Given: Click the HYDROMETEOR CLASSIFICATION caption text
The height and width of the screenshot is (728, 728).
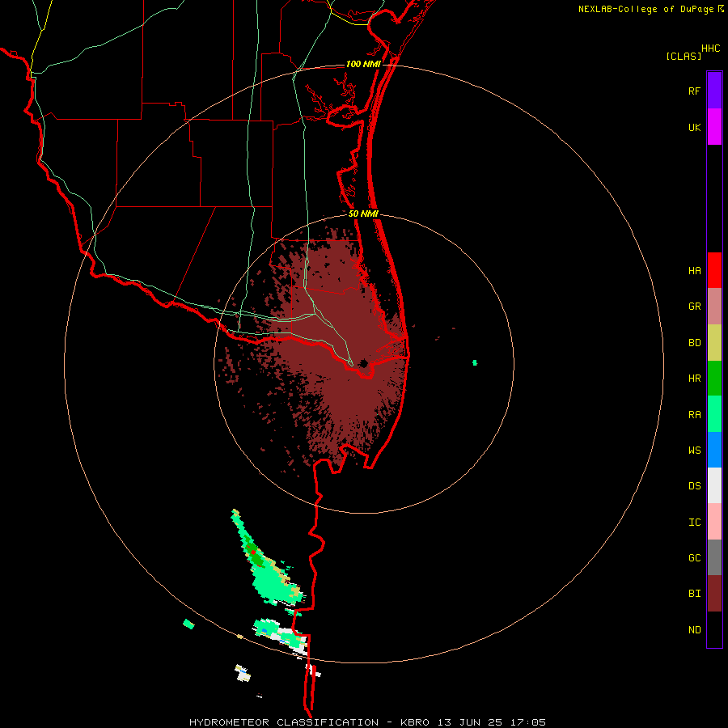Looking at the screenshot, I should [x=284, y=722].
